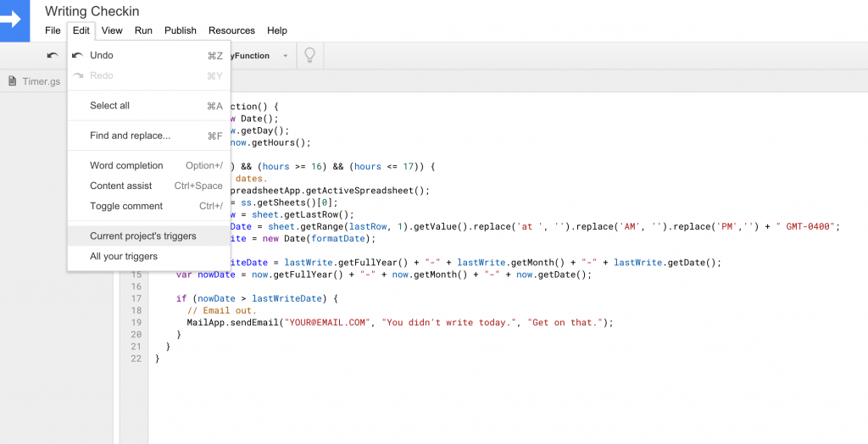
Task: Click the Writing Checkin project title
Action: pos(92,11)
